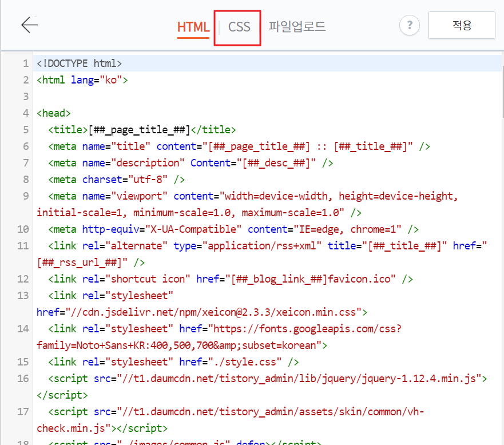This screenshot has width=504, height=445.
Task: Click href="./style.css" text
Action: pos(231,362)
